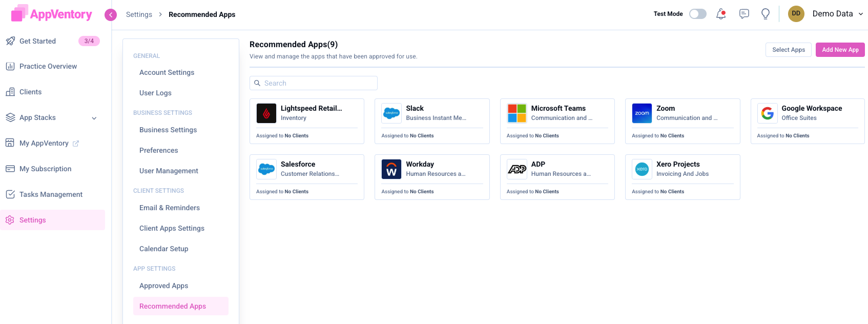Click the Slack app logo
The image size is (868, 324).
(391, 113)
